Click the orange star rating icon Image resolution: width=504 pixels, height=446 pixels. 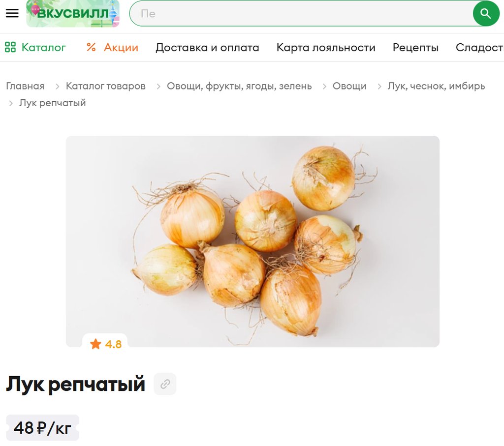point(95,344)
